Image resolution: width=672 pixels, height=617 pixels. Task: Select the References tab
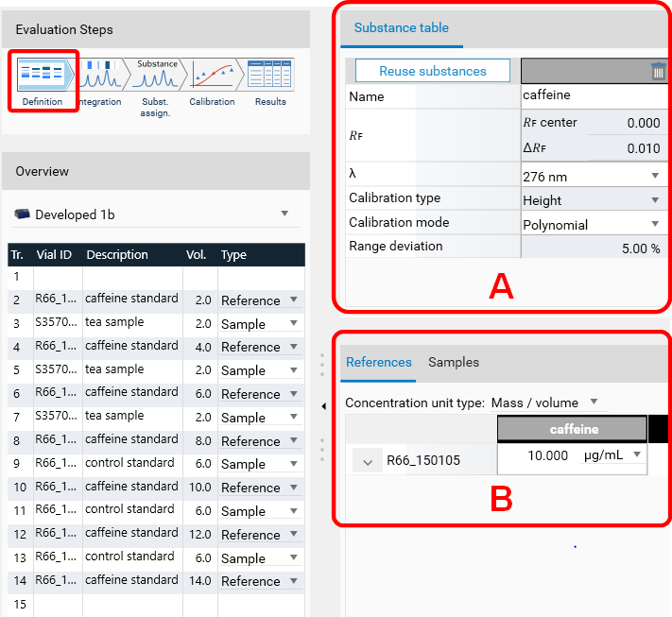[378, 362]
